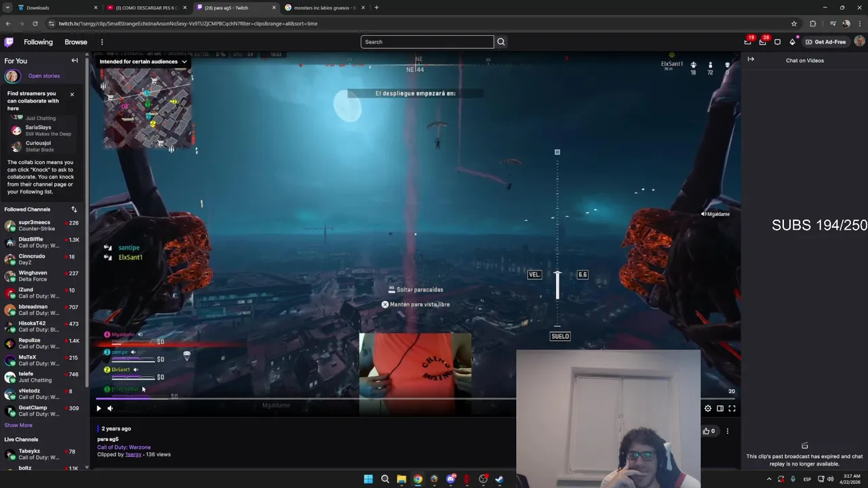The width and height of the screenshot is (868, 488).
Task: Click the Twitch home logo
Action: click(9, 42)
